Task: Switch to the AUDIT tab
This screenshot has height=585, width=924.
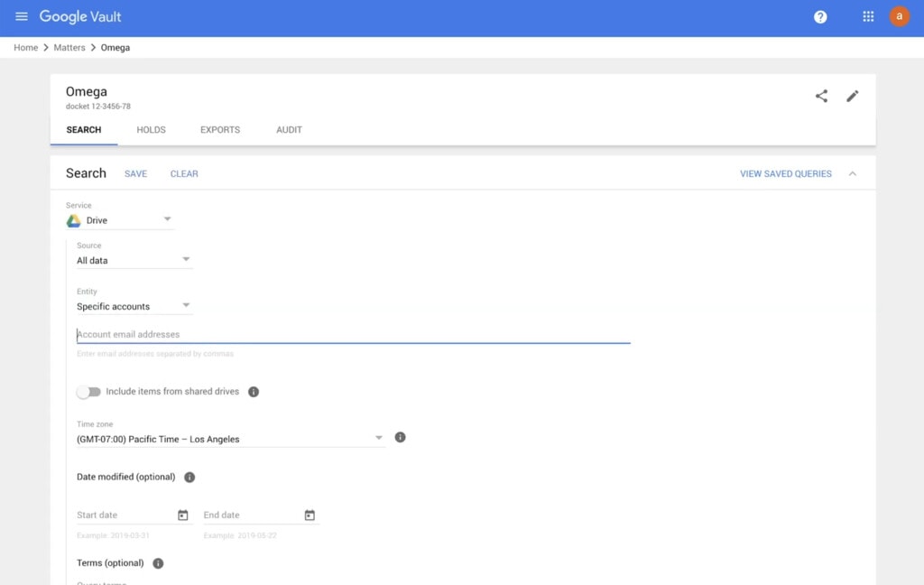Action: click(x=289, y=130)
